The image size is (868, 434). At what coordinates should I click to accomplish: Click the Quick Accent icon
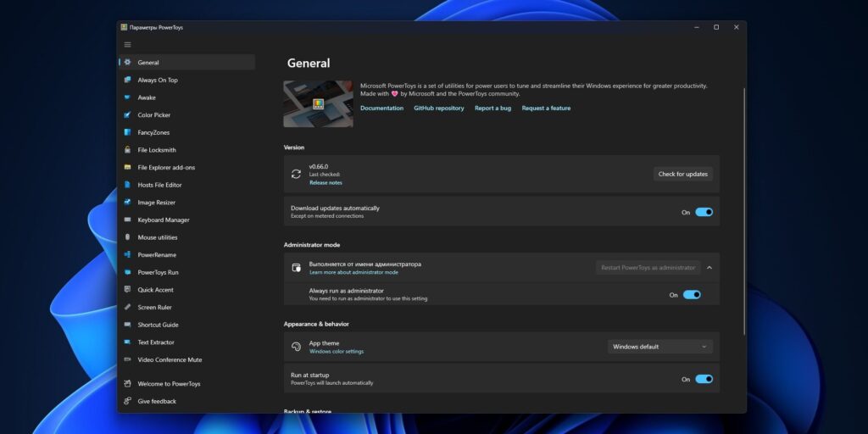click(x=127, y=290)
